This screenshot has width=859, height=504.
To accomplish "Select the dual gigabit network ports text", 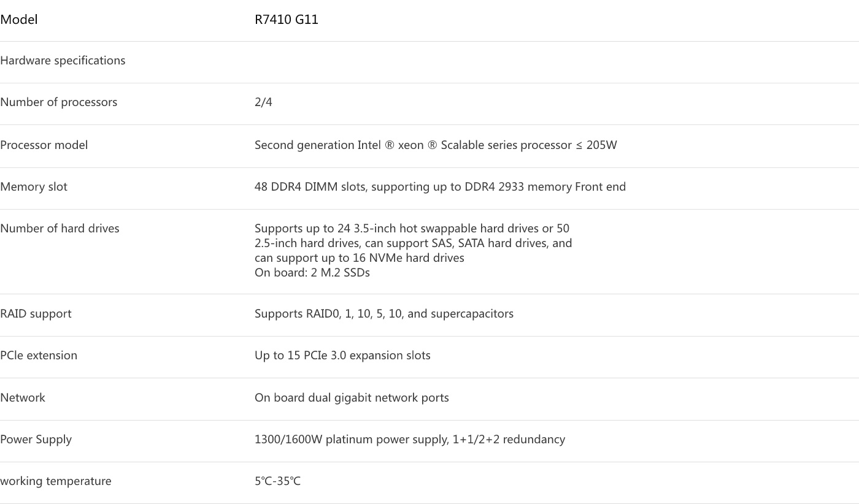I will point(352,398).
